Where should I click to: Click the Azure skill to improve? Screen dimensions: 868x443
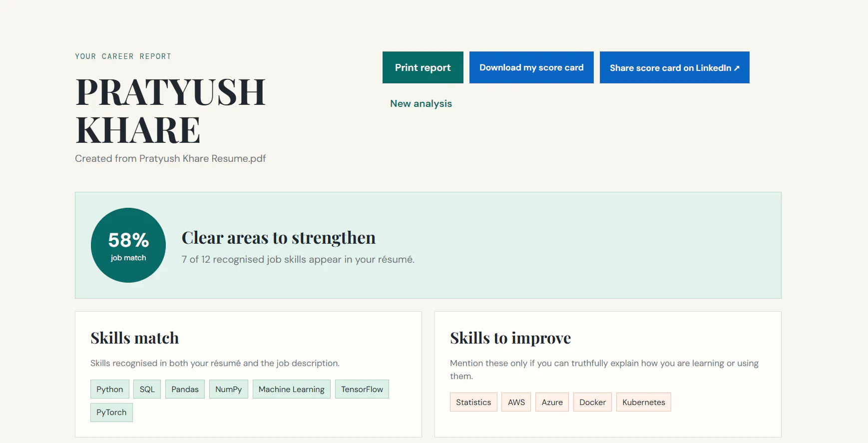[552, 402]
